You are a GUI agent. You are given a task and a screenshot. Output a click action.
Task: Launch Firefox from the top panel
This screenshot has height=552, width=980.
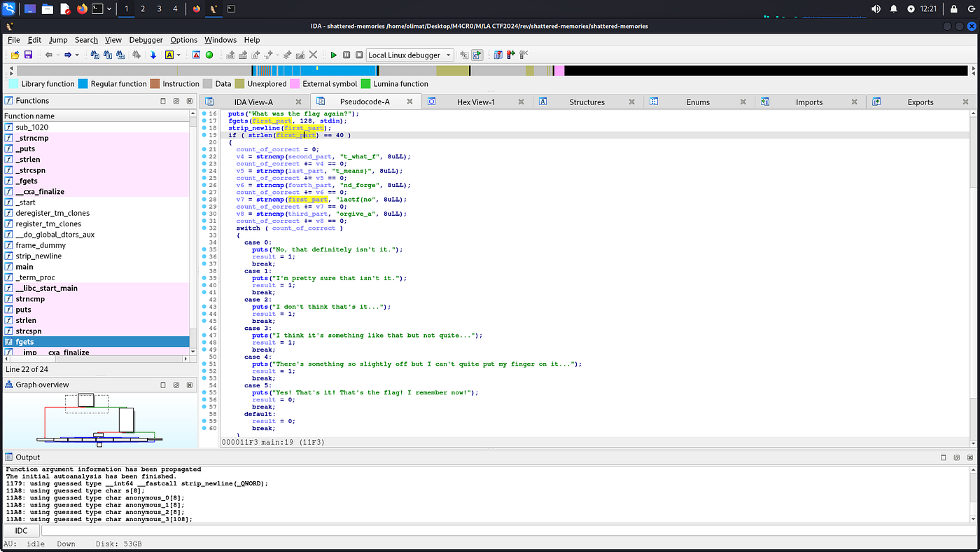pyautogui.click(x=83, y=9)
